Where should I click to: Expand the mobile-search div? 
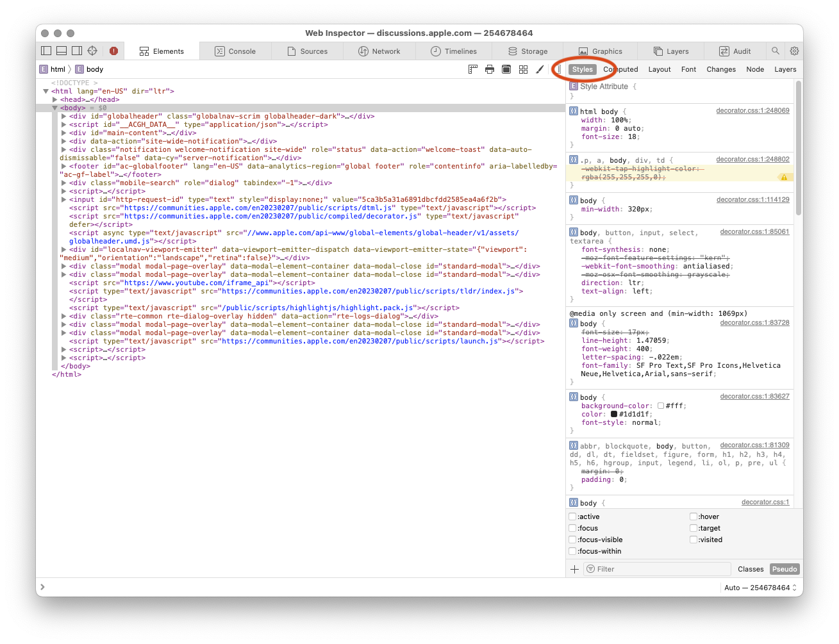pyautogui.click(x=64, y=183)
